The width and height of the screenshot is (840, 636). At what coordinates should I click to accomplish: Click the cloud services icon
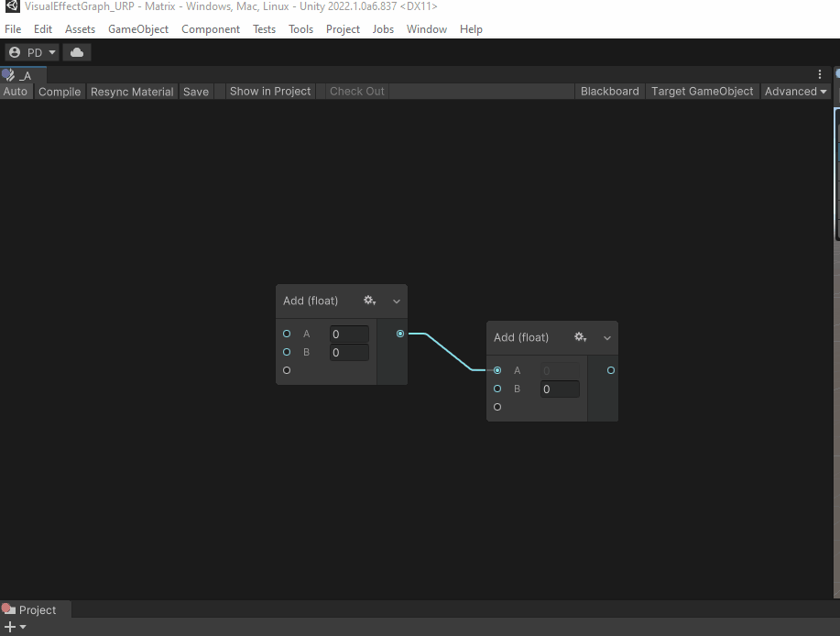coord(77,52)
